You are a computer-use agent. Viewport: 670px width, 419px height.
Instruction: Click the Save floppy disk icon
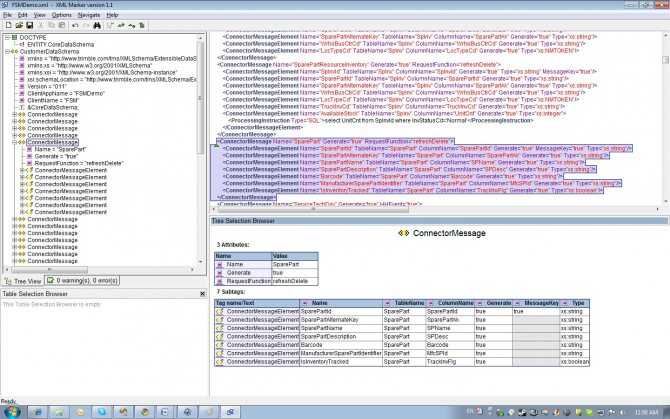[29, 25]
